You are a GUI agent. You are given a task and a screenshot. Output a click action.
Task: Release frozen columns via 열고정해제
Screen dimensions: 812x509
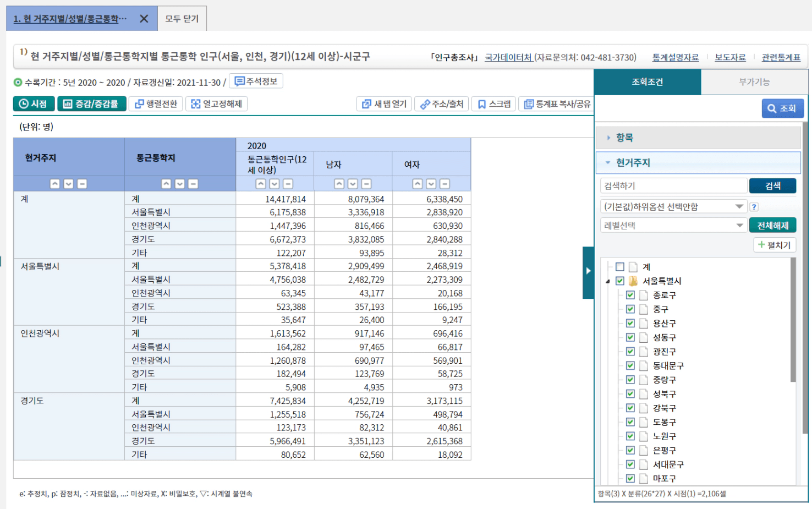click(x=217, y=104)
